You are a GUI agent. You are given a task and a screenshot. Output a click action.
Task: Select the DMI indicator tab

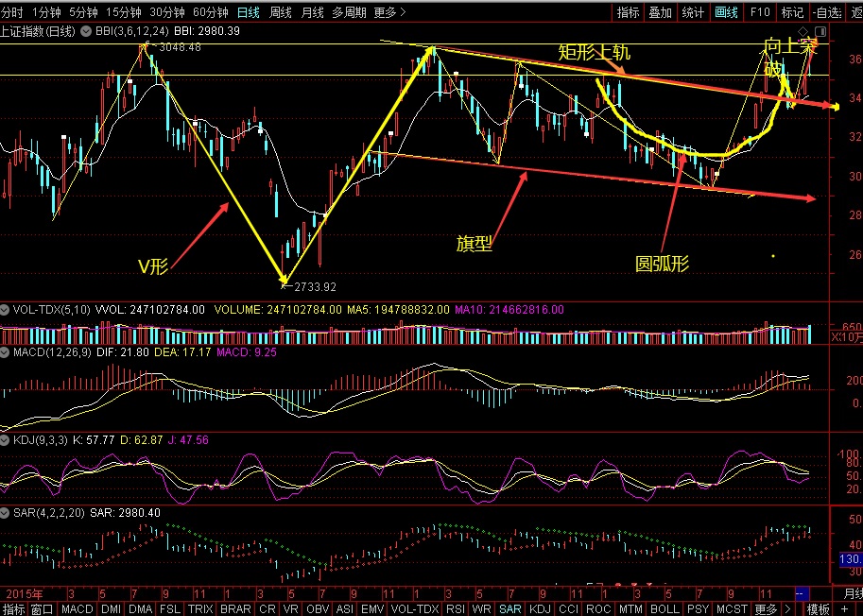tap(112, 608)
